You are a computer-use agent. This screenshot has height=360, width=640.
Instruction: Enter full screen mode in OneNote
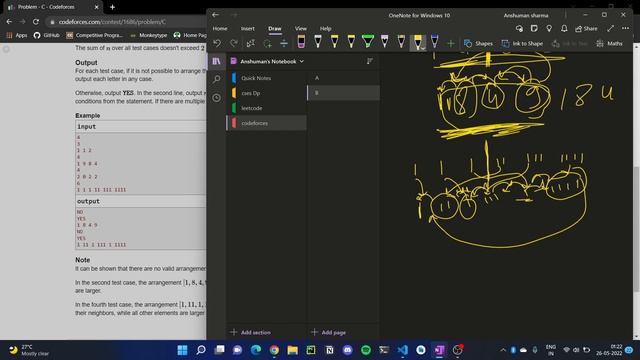point(610,28)
